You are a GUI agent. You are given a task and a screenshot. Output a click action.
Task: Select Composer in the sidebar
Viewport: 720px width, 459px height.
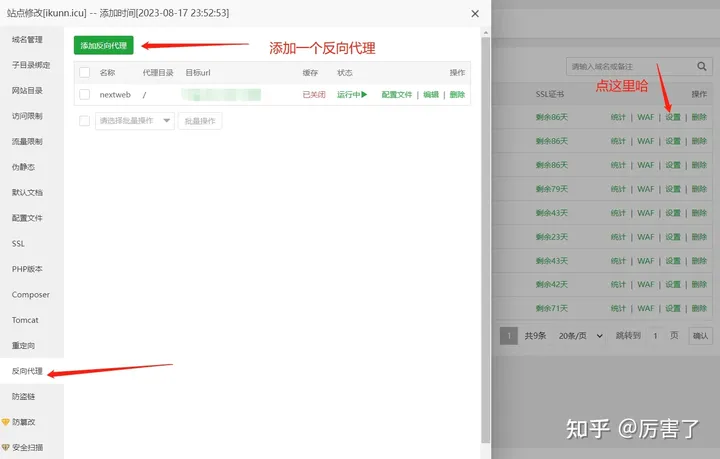[31, 295]
